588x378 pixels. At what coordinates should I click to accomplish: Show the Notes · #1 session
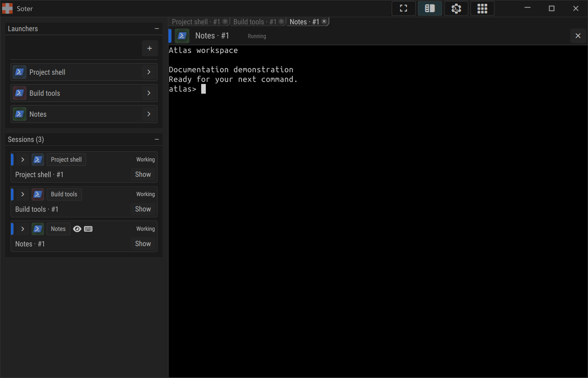click(x=143, y=244)
